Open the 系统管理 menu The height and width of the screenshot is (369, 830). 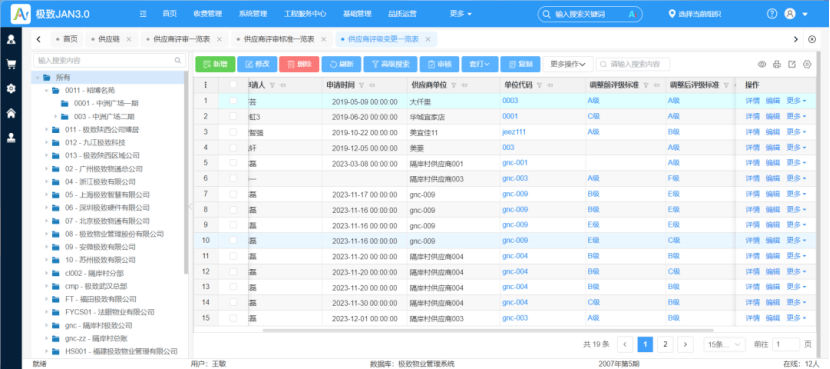click(x=253, y=14)
